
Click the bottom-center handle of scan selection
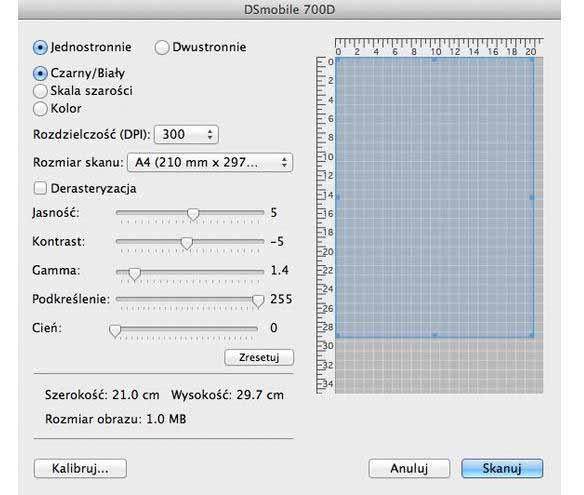[435, 335]
